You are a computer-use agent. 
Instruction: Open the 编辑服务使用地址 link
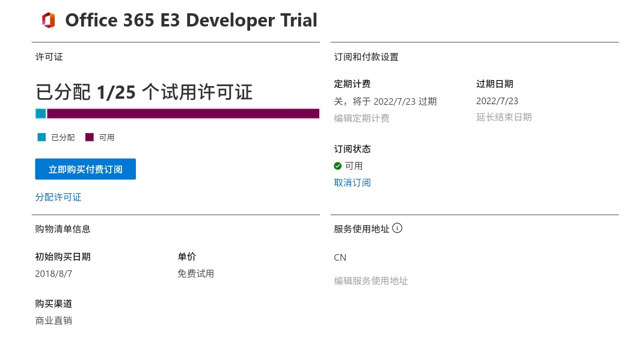pyautogui.click(x=371, y=281)
